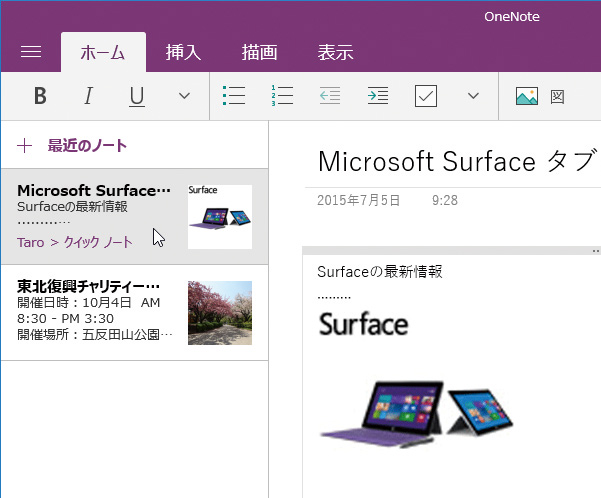Image resolution: width=601 pixels, height=498 pixels.
Task: Expand more paragraph options dropdown
Action: pos(473,96)
